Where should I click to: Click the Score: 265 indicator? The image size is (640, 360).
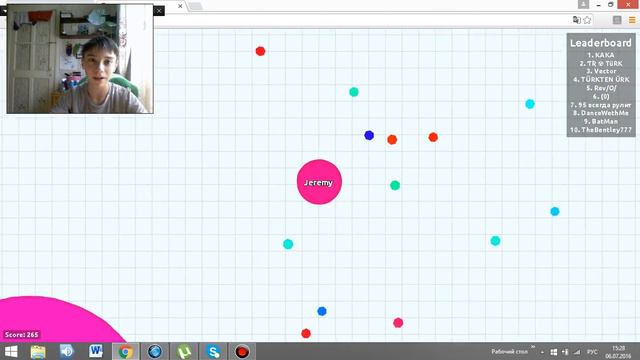click(x=22, y=335)
